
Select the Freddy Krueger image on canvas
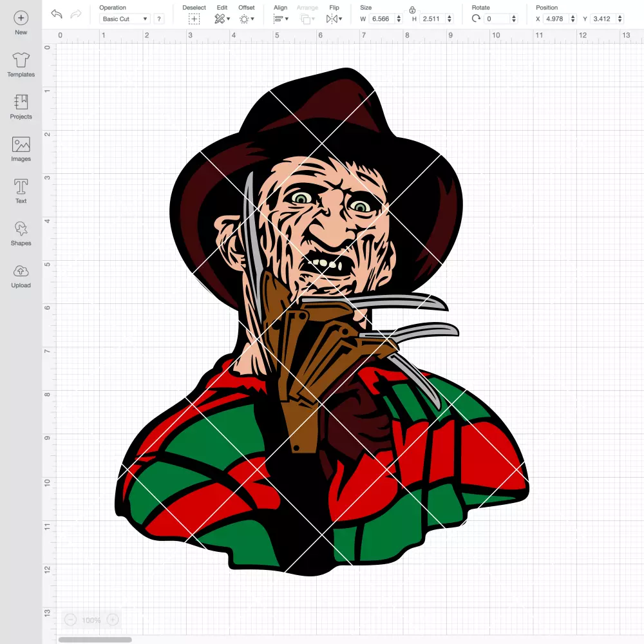click(x=321, y=322)
